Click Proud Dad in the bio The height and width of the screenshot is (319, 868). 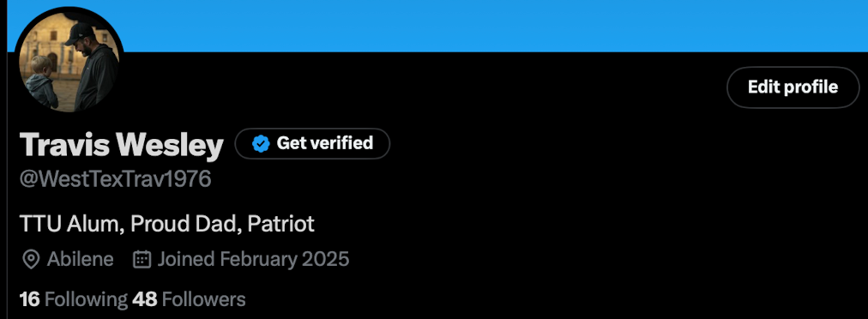pos(185,224)
